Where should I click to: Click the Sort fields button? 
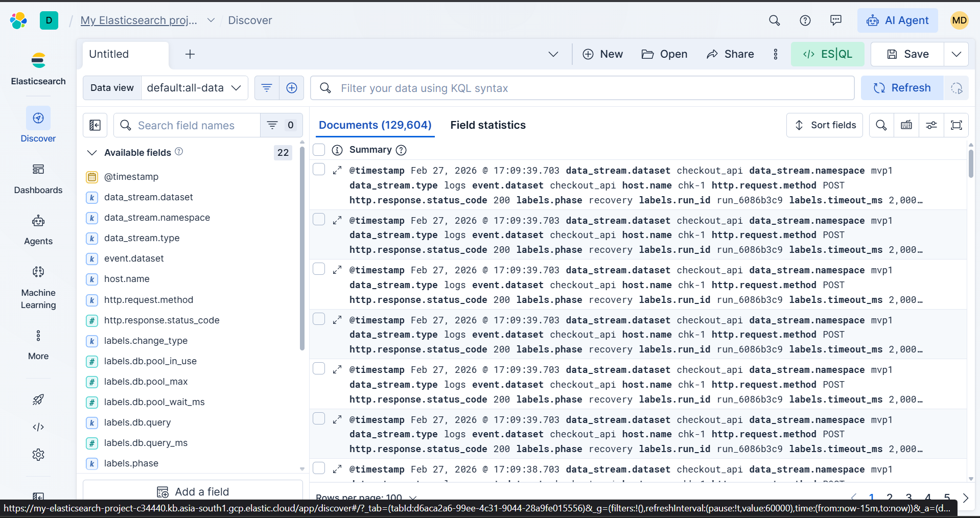pyautogui.click(x=825, y=125)
